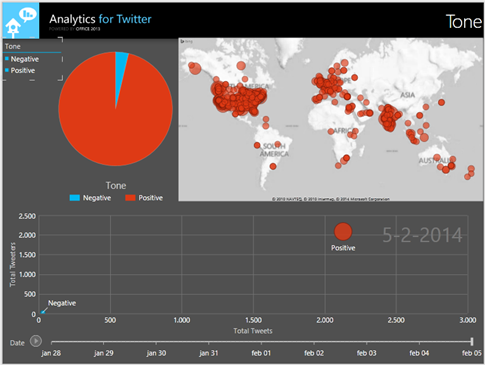Select the small Negative bubble near the origin
This screenshot has width=485, height=365.
[43, 312]
